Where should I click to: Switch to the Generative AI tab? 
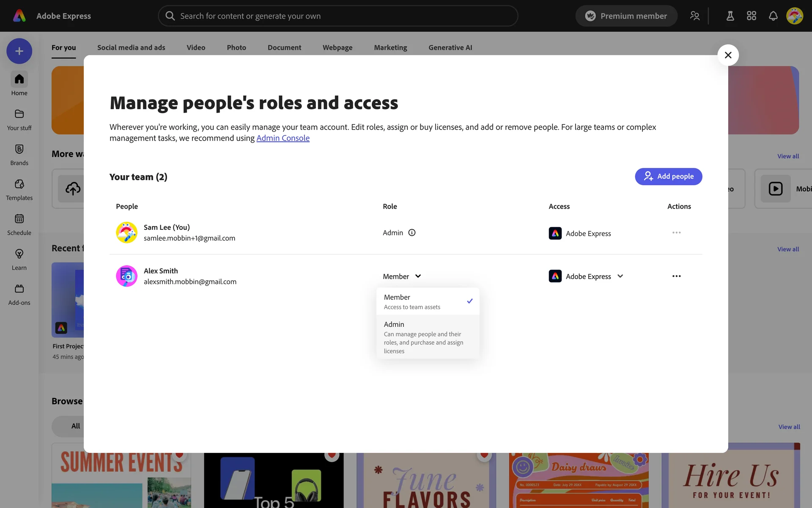450,48
